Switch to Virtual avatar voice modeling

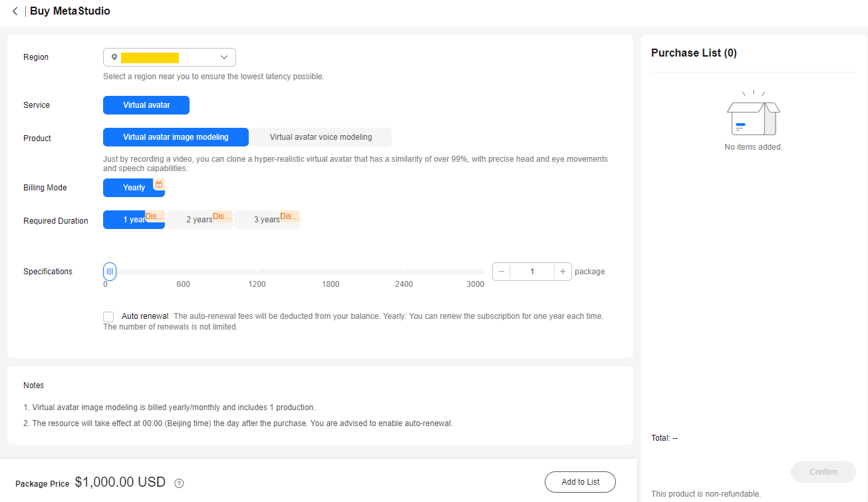coord(321,137)
